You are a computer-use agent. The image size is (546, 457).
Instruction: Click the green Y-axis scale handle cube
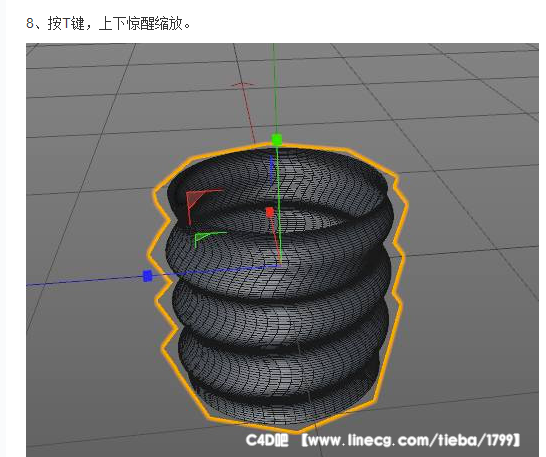277,140
